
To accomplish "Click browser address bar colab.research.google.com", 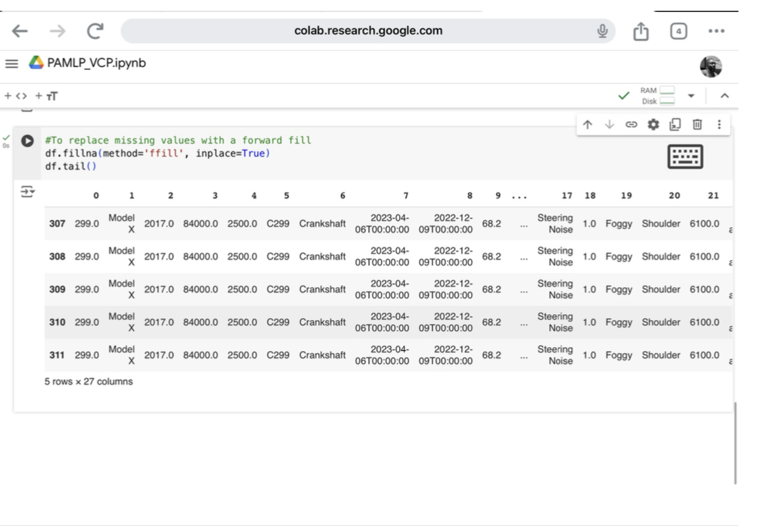I will (x=368, y=31).
